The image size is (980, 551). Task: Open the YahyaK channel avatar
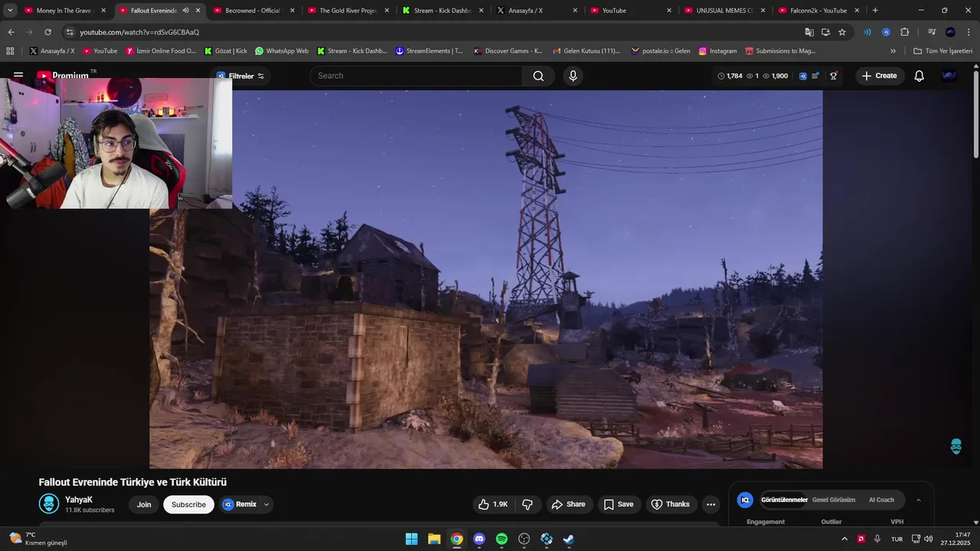click(49, 504)
